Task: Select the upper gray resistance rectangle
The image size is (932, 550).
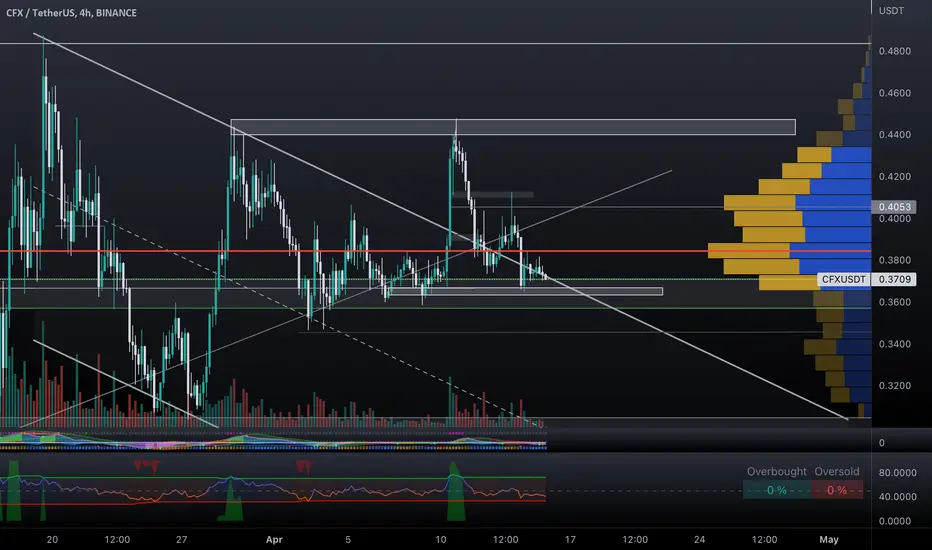Action: coord(513,127)
